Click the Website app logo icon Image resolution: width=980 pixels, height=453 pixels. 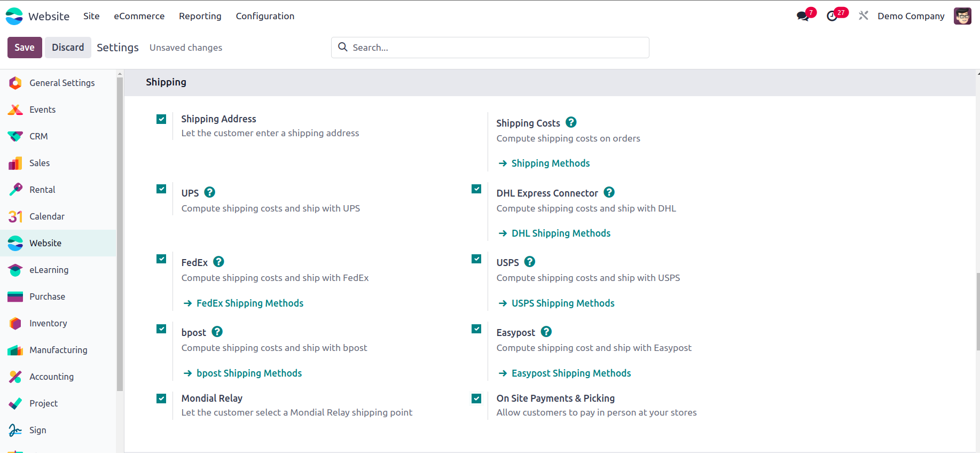pos(14,16)
